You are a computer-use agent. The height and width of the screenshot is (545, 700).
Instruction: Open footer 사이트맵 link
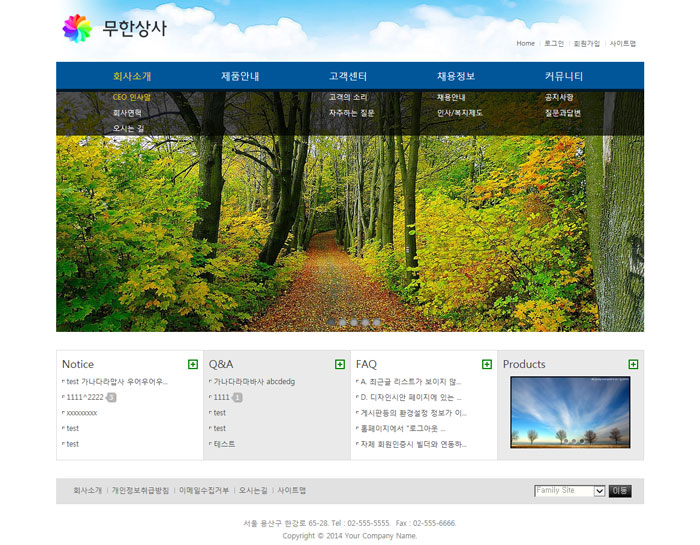pos(292,491)
